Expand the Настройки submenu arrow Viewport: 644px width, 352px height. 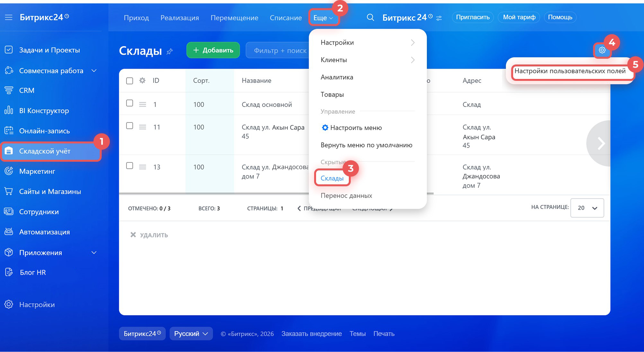413,43
